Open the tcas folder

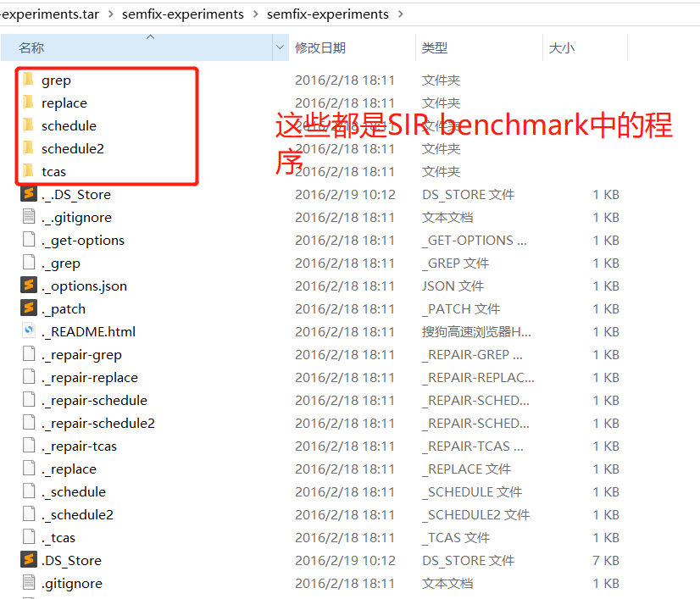click(56, 171)
